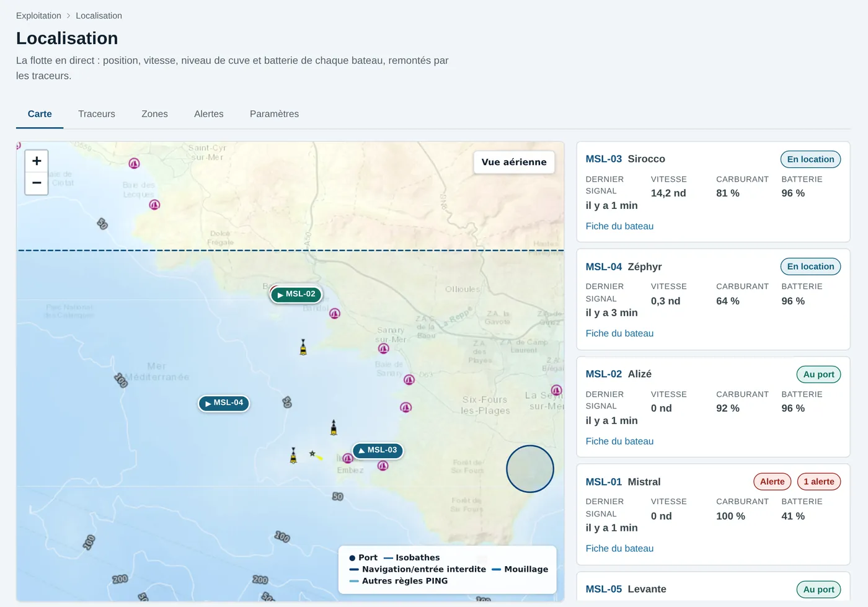The height and width of the screenshot is (607, 868).
Task: Click MSL-03 Sirocco card title
Action: tap(626, 159)
